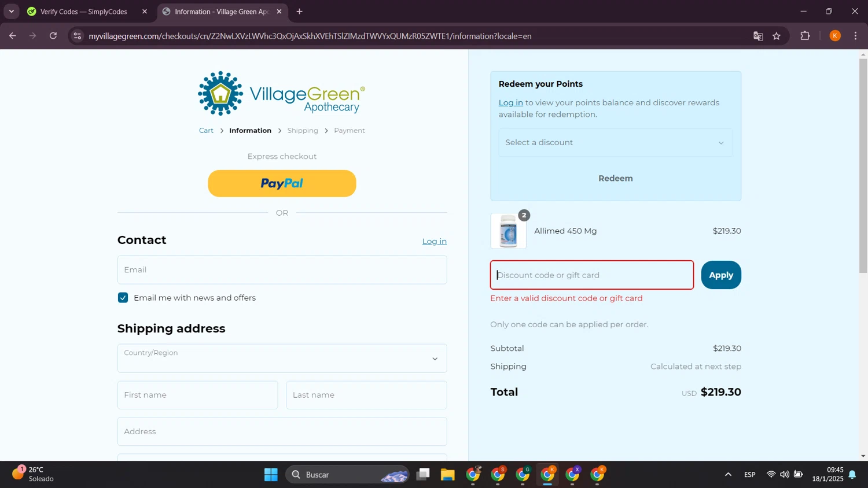This screenshot has width=868, height=488.
Task: Click the battery status icon
Action: click(799, 475)
